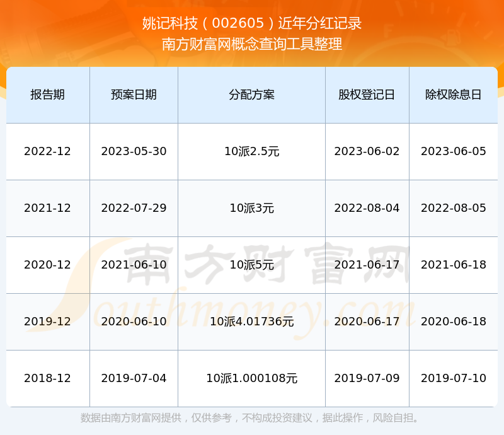The width and height of the screenshot is (504, 435).
Task: Click the 除权除息日 column header
Action: (x=453, y=95)
